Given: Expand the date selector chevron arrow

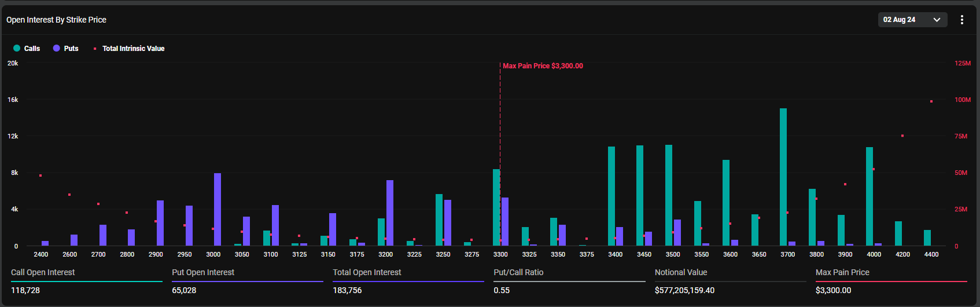Looking at the screenshot, I should coord(937,20).
